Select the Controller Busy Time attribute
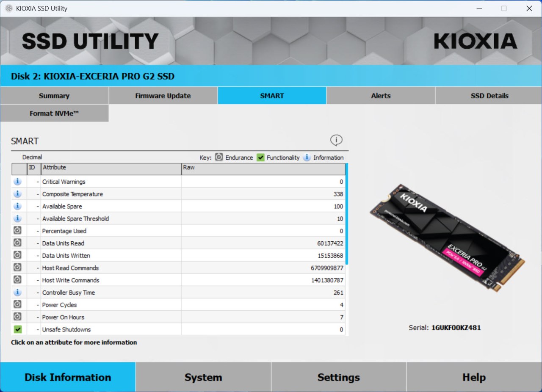 coord(69,292)
